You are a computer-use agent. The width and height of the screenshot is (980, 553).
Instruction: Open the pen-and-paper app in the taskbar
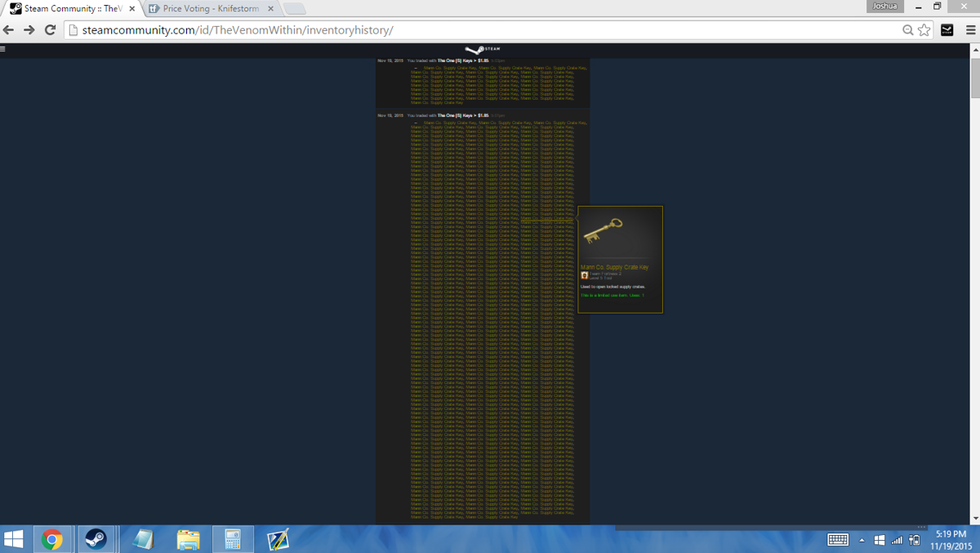point(278,539)
